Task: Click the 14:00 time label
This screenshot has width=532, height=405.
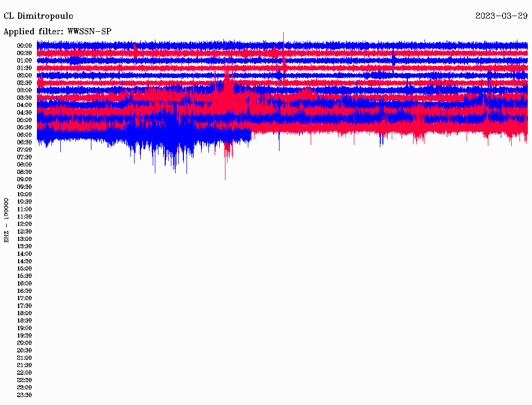Action: (24, 254)
